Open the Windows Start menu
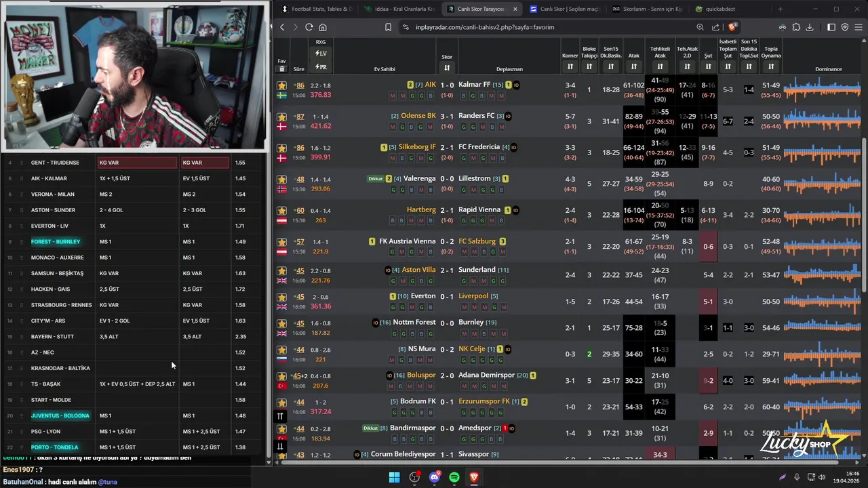The height and width of the screenshot is (488, 868). [x=394, y=477]
